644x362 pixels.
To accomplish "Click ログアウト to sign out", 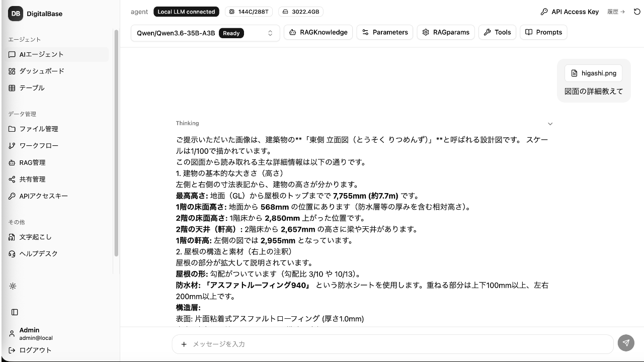I will click(x=30, y=350).
